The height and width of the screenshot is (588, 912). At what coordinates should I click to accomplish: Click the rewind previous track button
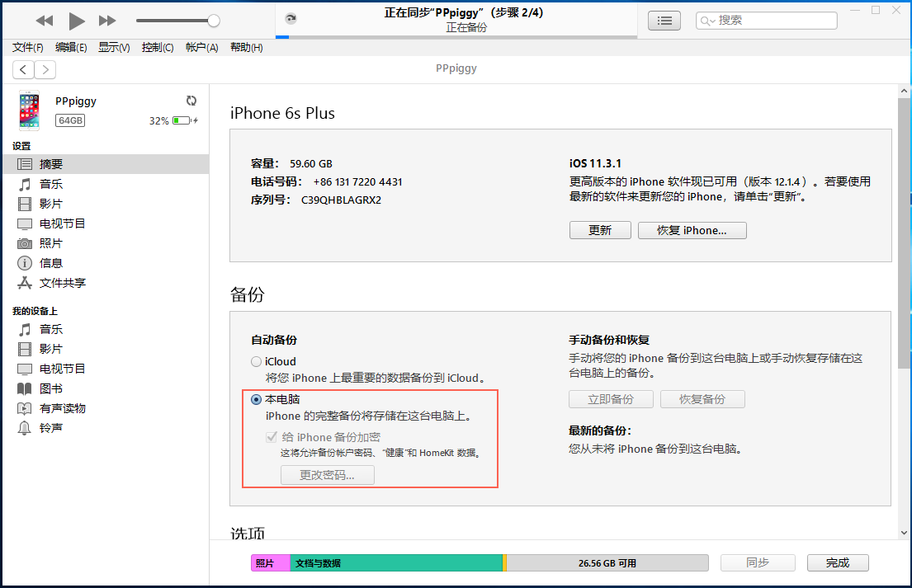[45, 21]
